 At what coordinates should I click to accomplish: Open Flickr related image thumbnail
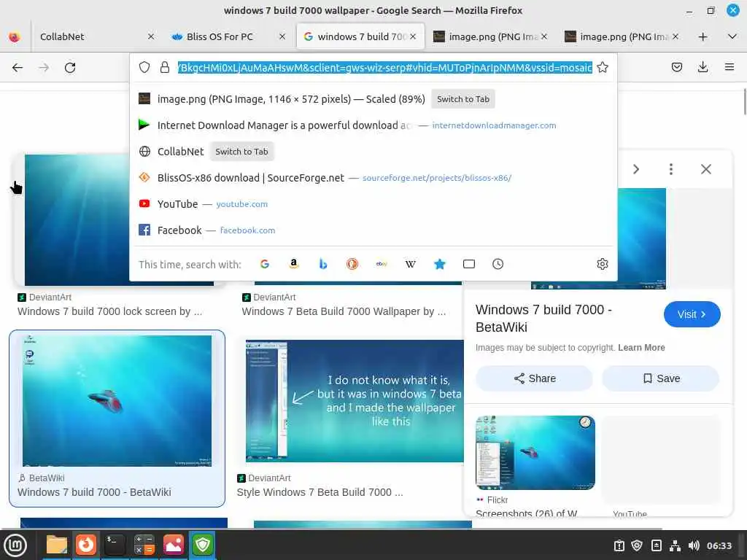click(x=535, y=452)
